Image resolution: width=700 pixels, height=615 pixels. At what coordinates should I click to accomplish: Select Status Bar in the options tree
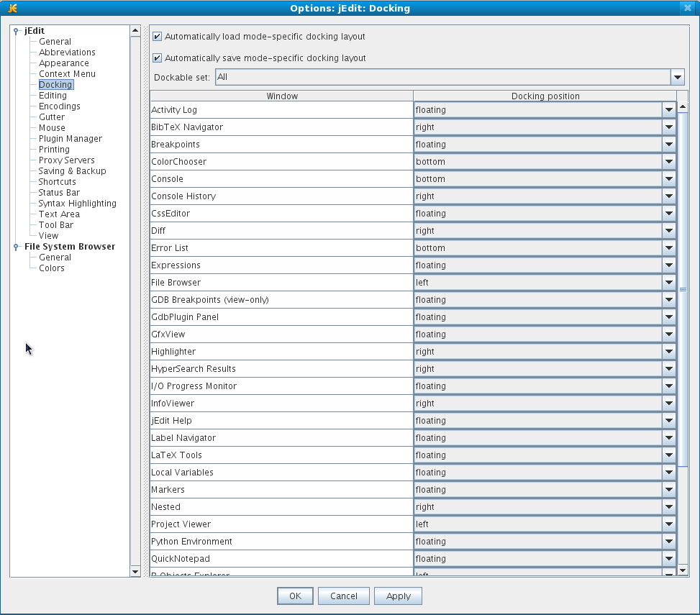click(59, 193)
